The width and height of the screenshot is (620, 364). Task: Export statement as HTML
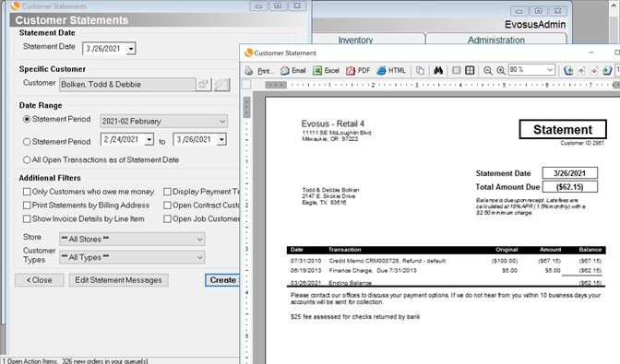pyautogui.click(x=391, y=71)
